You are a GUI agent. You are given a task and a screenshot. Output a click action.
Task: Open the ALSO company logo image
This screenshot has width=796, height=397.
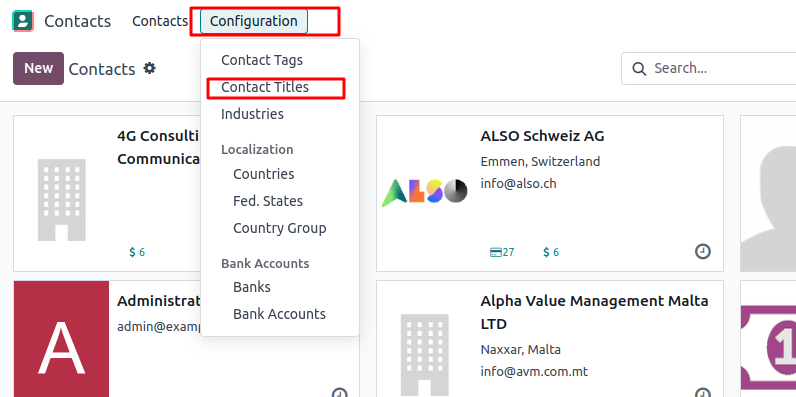point(424,192)
